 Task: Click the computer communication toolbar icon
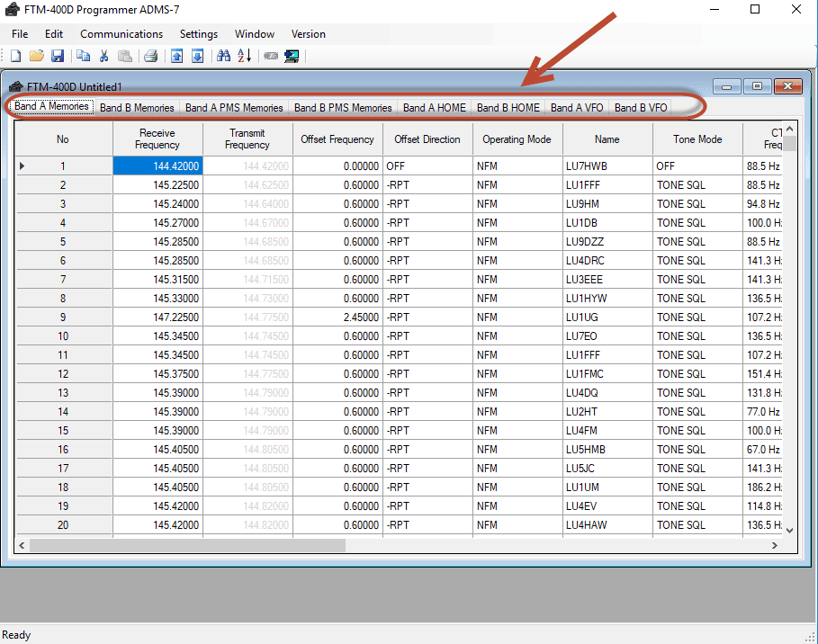[292, 56]
